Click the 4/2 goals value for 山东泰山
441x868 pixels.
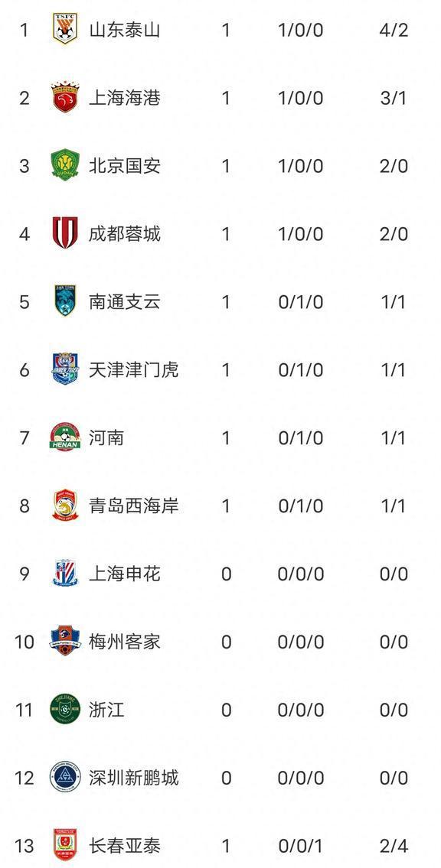[x=394, y=30]
